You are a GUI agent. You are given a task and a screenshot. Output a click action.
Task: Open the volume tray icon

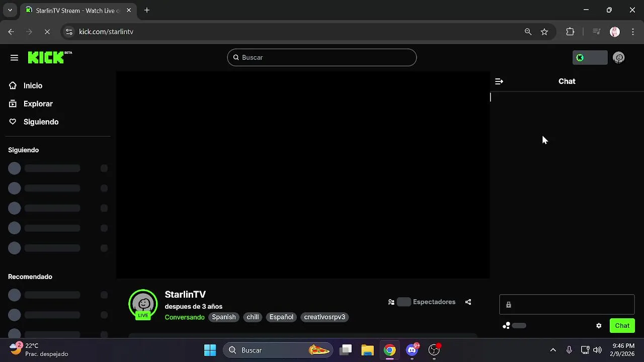tap(597, 350)
